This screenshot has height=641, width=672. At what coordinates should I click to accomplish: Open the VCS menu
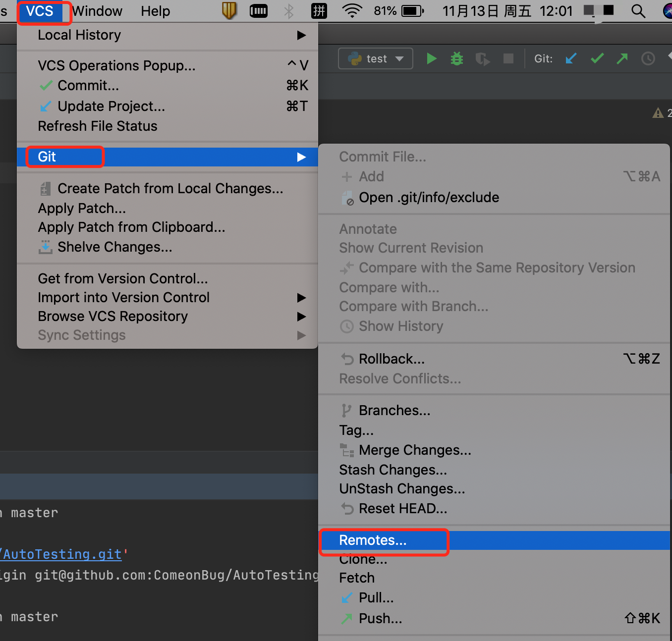[40, 11]
